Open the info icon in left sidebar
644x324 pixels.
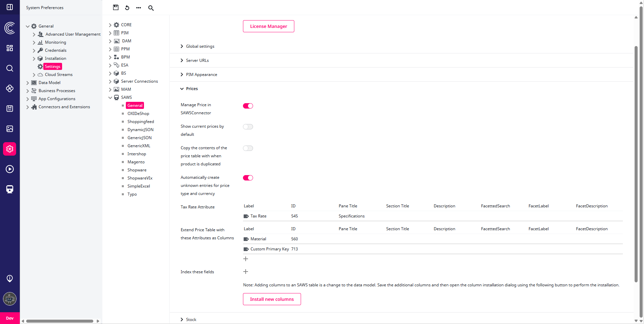(10, 278)
